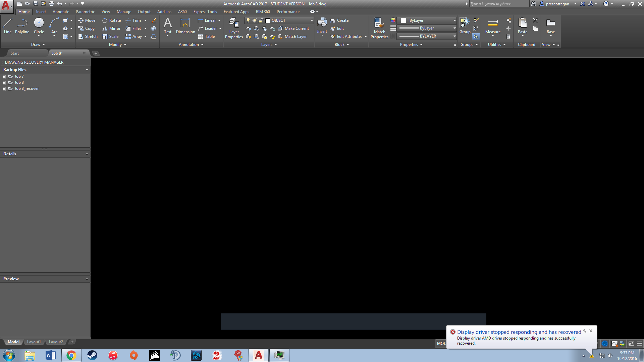Open the Parametric ribbon tab
Screen dimensions: 644x362
coord(85,12)
